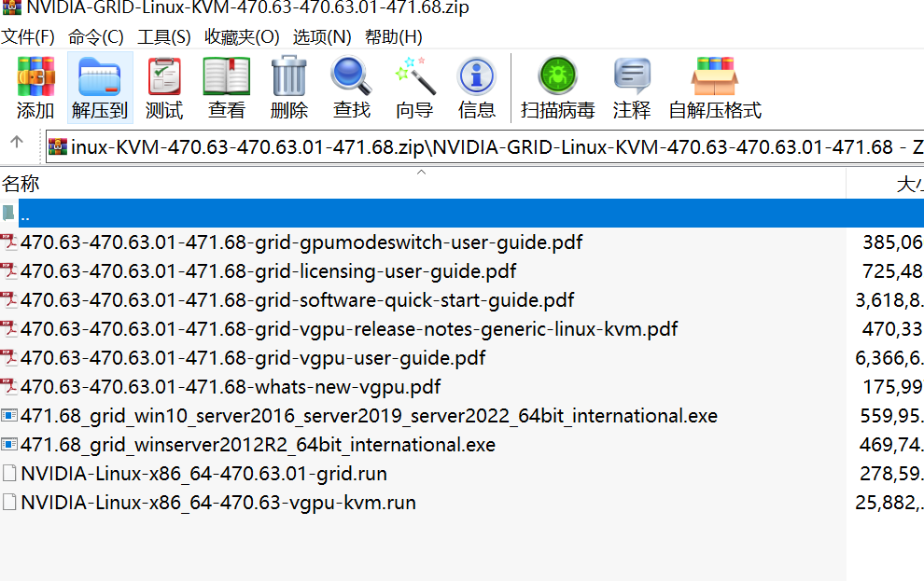Open the View (查看) book icon
Screen dimensions: 924x581
pyautogui.click(x=226, y=76)
